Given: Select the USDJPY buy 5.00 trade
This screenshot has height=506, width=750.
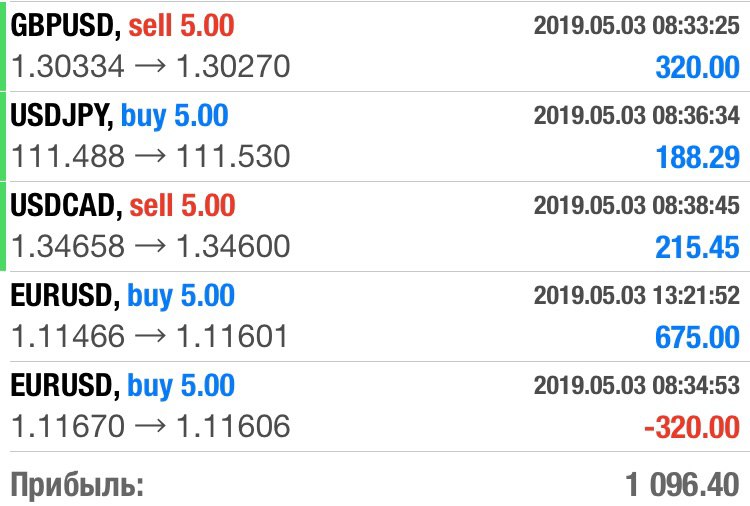Looking at the screenshot, I should click(x=375, y=136).
